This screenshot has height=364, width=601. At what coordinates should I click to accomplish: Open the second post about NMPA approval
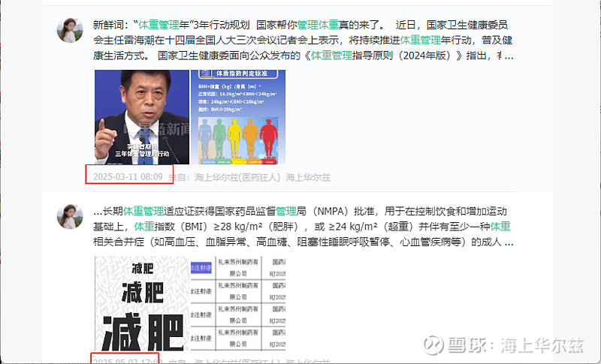303,227
